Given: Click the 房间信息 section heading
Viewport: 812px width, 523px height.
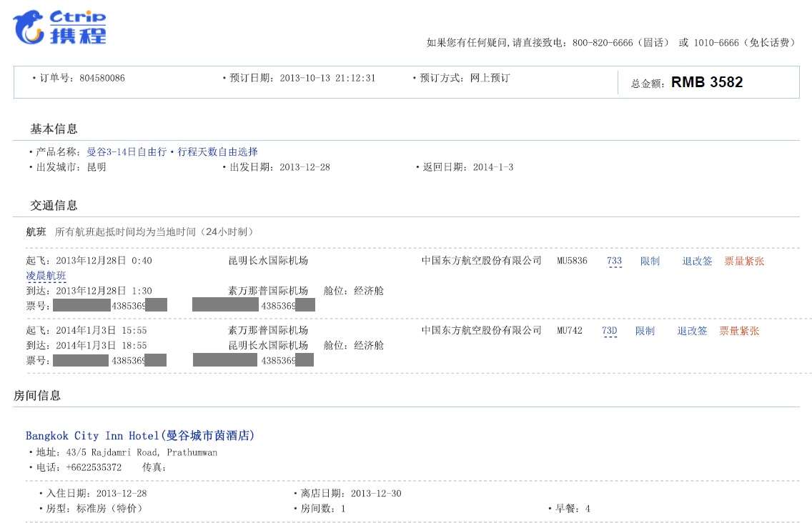Looking at the screenshot, I should (37, 396).
